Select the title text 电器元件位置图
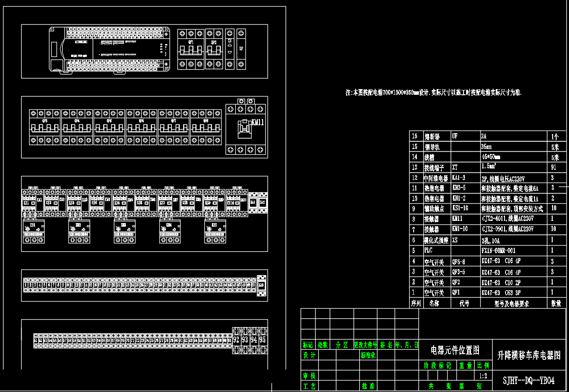The image size is (569, 392). point(455,351)
